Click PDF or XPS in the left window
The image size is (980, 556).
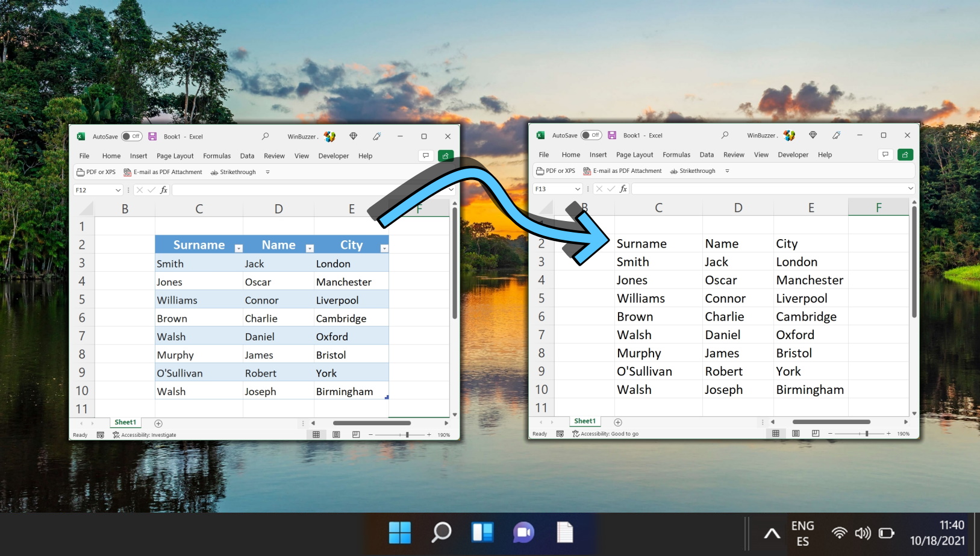coord(96,172)
